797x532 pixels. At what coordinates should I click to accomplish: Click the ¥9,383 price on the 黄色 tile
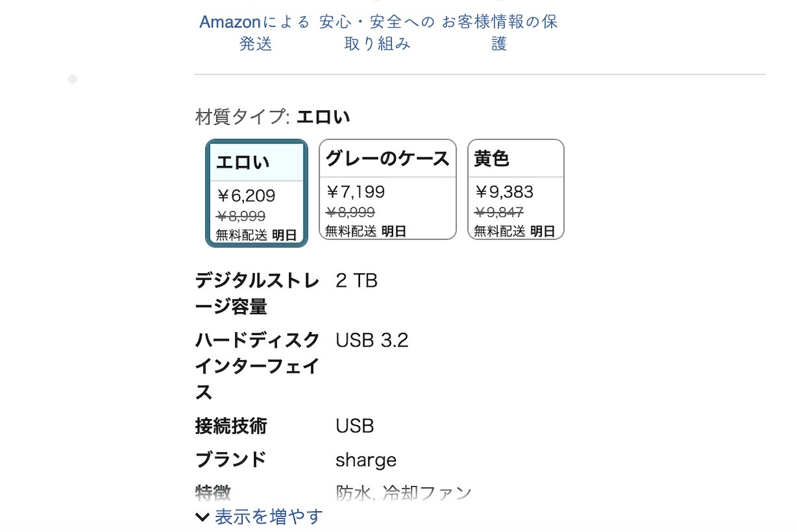point(503,192)
